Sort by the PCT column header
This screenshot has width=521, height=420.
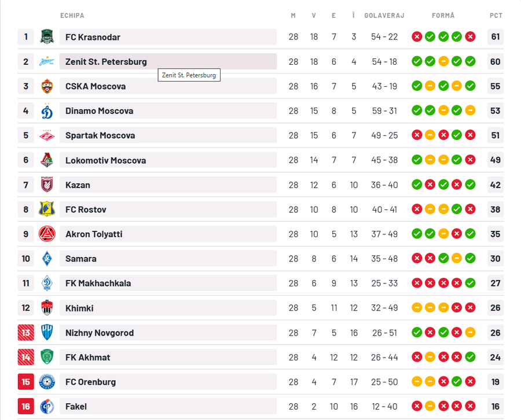[x=496, y=16]
